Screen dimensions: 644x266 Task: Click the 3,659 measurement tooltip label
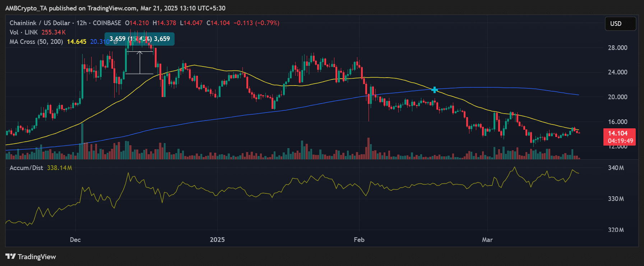click(x=140, y=39)
